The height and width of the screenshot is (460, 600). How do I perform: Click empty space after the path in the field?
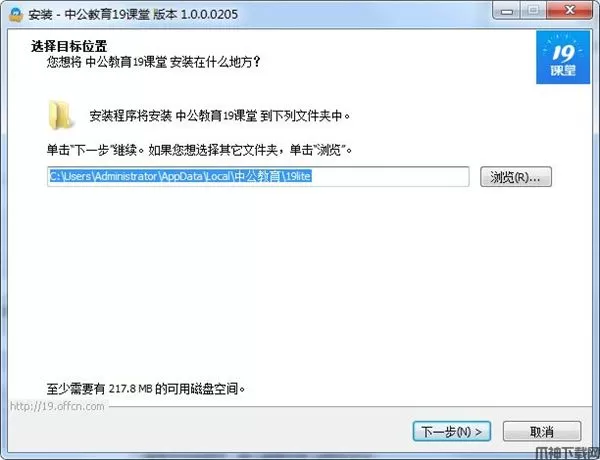(390, 176)
